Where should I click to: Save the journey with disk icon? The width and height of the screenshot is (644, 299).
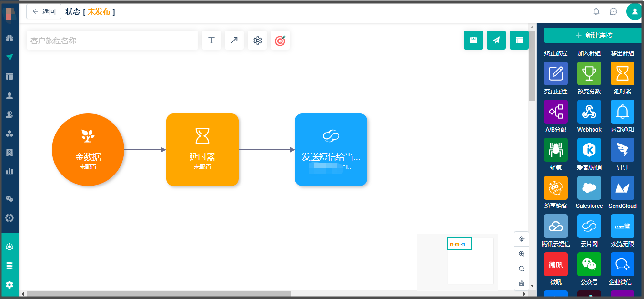(473, 40)
